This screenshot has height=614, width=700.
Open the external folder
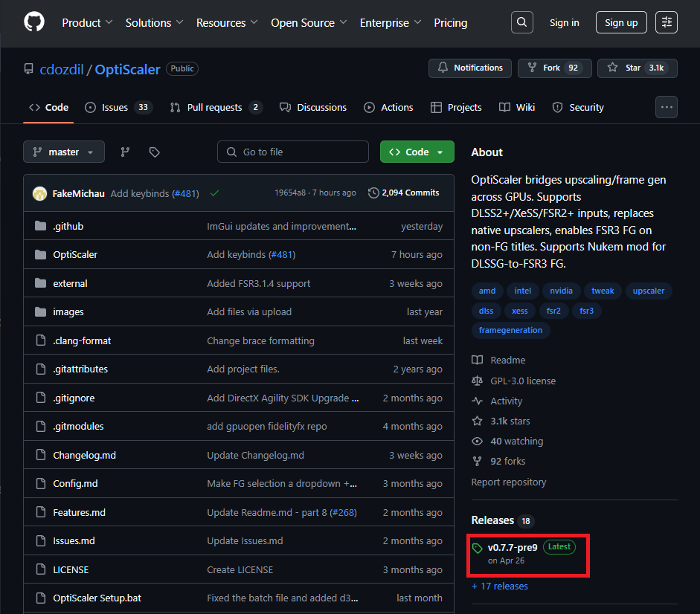click(x=70, y=283)
